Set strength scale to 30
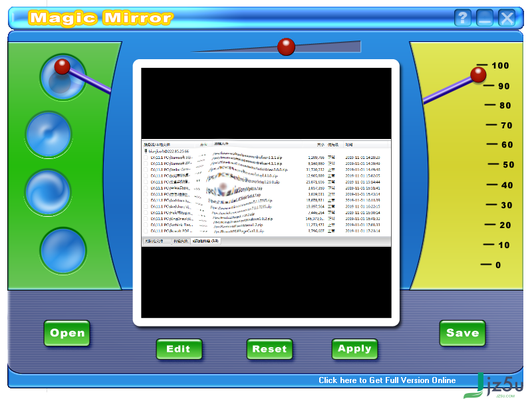532x399 pixels. 499,205
